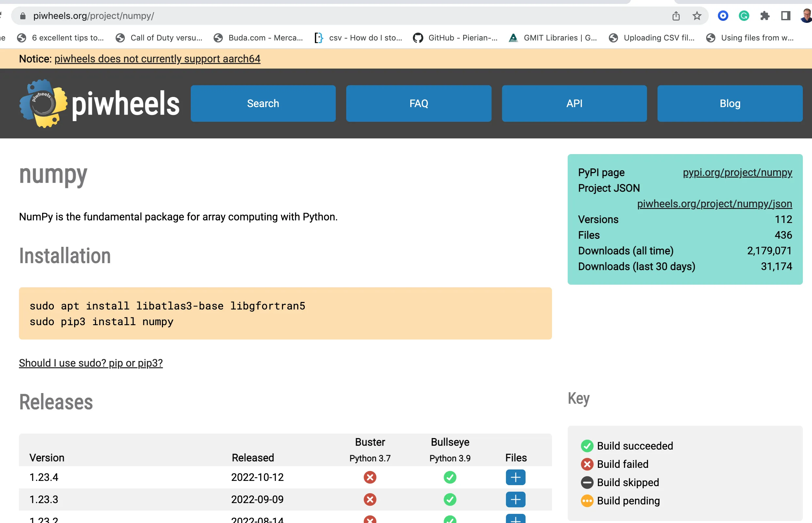Open the pypi.org/project/numpy link
This screenshot has width=812, height=523.
(x=737, y=172)
